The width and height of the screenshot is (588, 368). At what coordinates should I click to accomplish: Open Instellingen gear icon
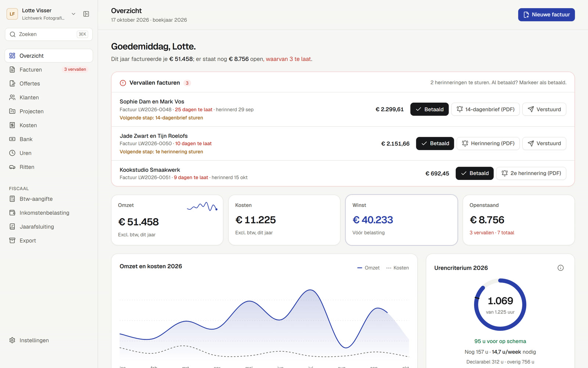12,340
